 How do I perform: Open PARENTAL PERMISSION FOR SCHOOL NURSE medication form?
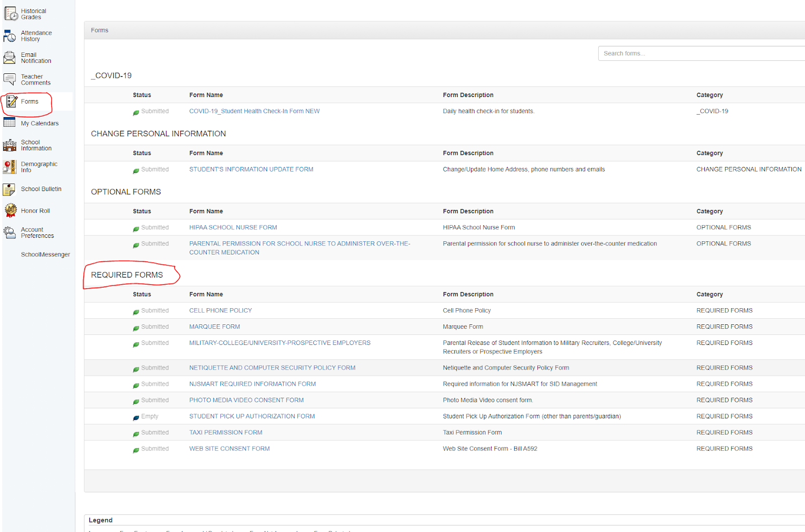[300, 248]
